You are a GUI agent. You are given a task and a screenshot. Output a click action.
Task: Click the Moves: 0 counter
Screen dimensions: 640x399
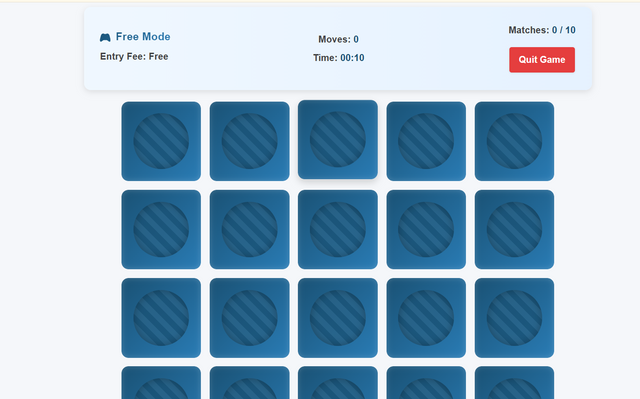click(x=338, y=39)
